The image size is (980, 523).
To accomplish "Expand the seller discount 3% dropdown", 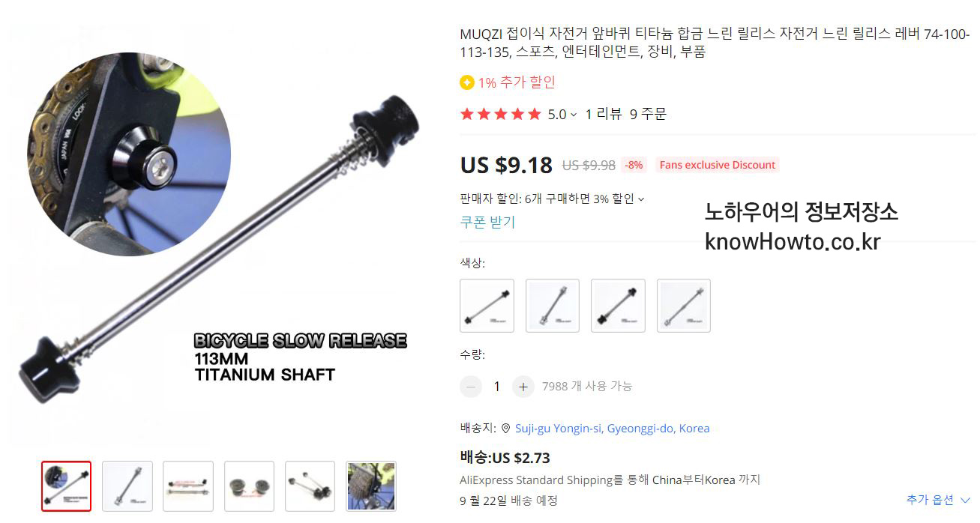I will pos(641,199).
